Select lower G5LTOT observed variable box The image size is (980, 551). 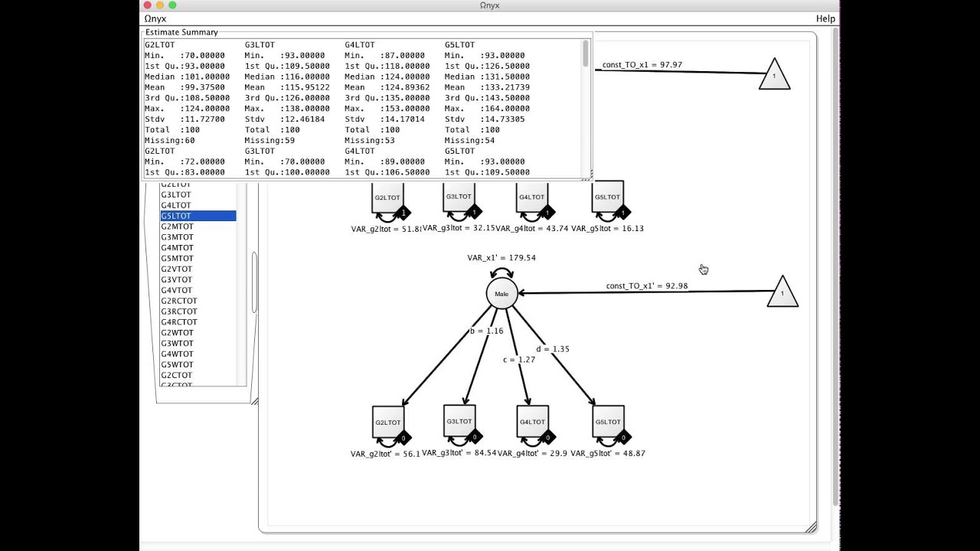608,422
